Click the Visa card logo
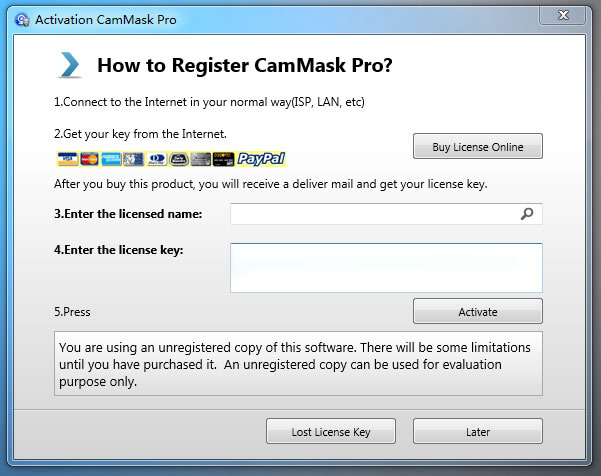This screenshot has width=601, height=476. click(67, 159)
